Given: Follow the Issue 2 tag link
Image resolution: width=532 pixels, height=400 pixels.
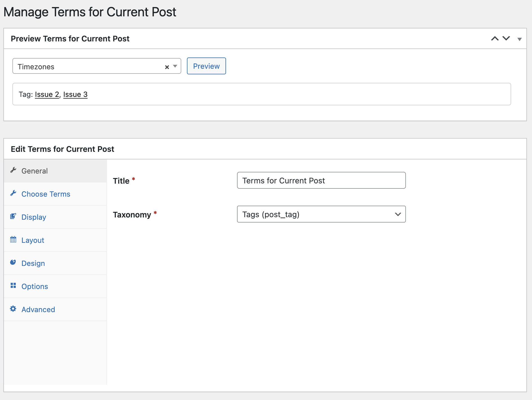Looking at the screenshot, I should tap(47, 95).
